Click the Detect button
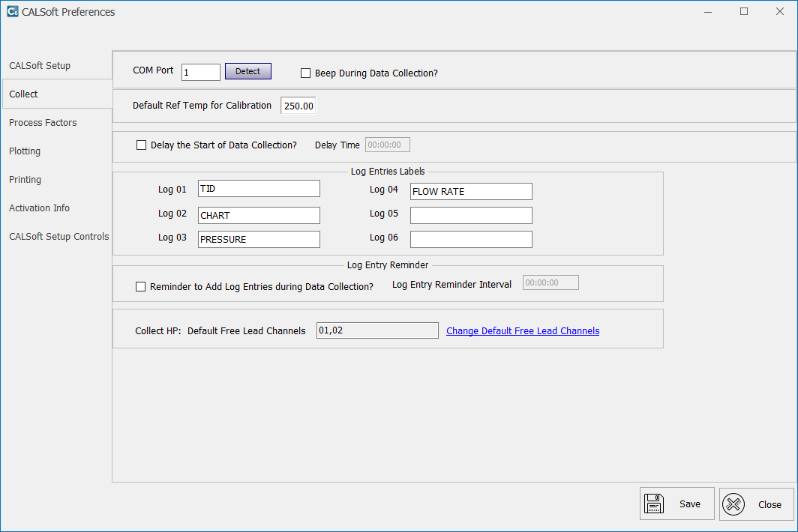 tap(247, 71)
